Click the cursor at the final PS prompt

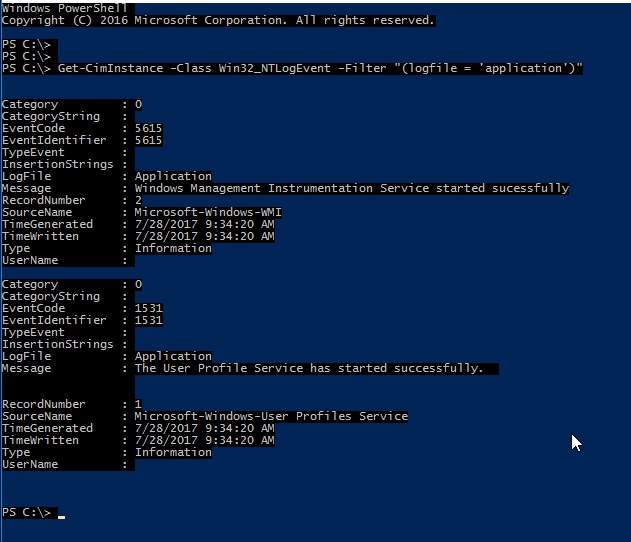tap(62, 513)
